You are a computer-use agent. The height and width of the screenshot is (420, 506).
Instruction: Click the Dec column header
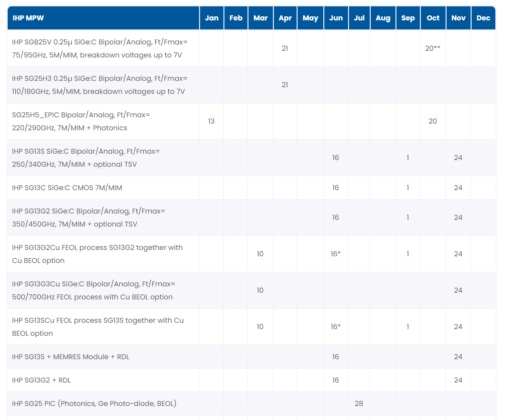483,18
